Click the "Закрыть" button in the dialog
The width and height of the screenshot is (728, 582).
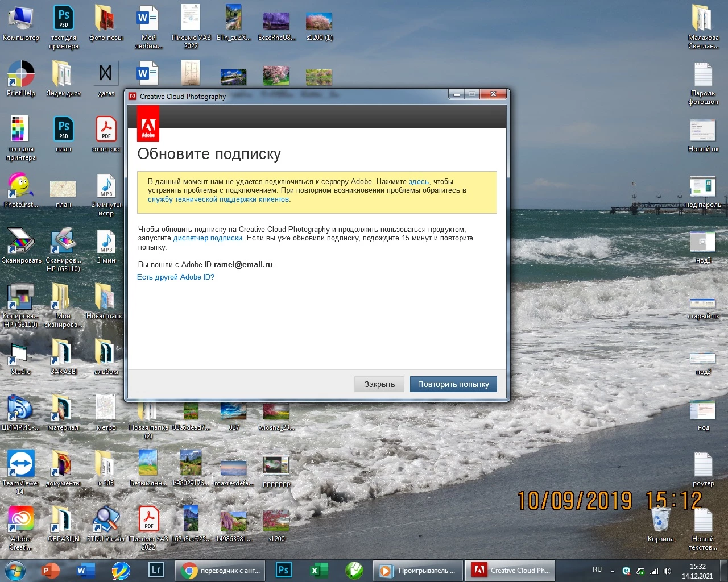[379, 384]
